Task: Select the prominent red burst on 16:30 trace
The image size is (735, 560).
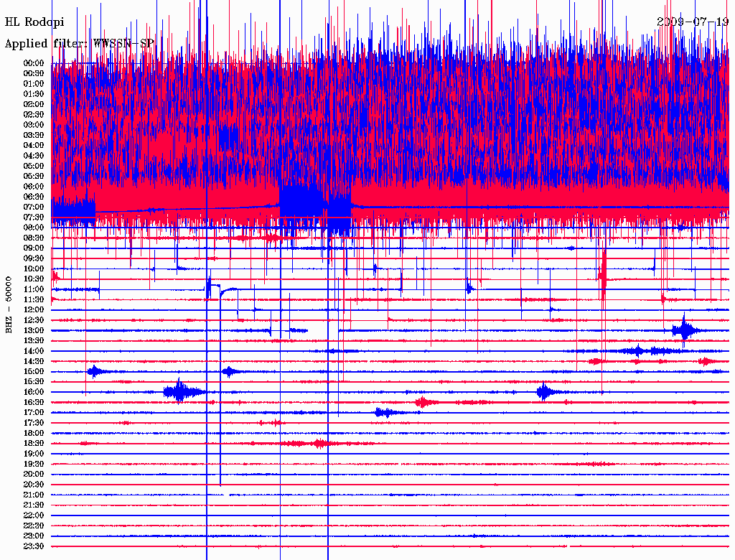Action: [x=425, y=402]
